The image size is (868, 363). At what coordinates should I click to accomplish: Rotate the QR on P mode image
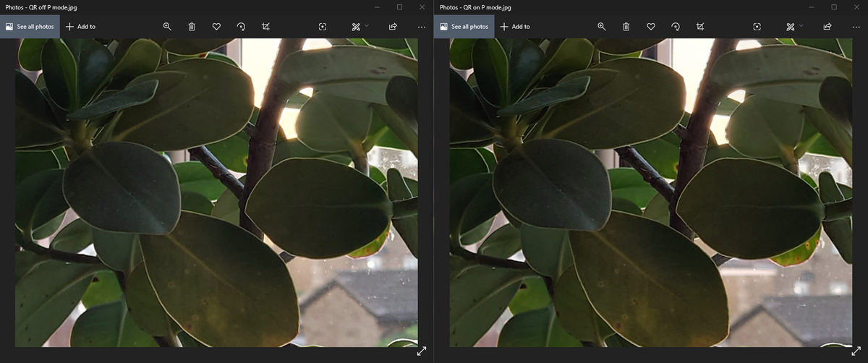[675, 27]
